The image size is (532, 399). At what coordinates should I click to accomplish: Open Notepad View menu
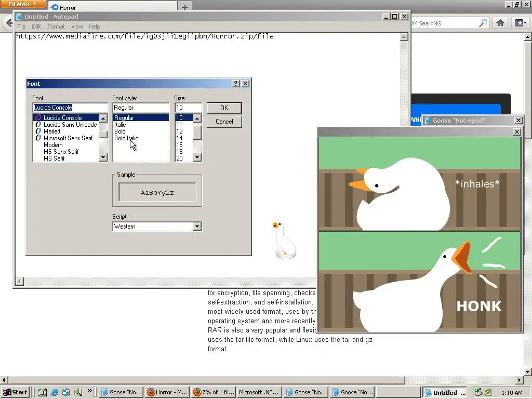(77, 26)
